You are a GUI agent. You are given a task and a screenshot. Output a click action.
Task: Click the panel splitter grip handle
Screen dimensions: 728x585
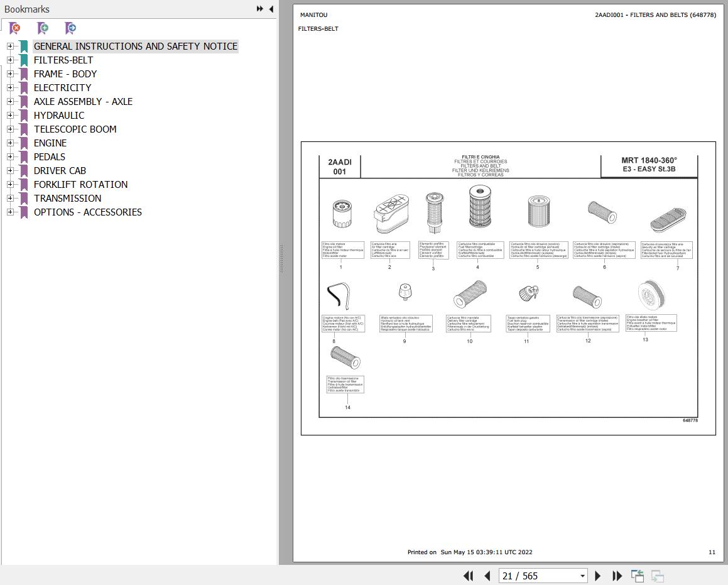[281, 258]
